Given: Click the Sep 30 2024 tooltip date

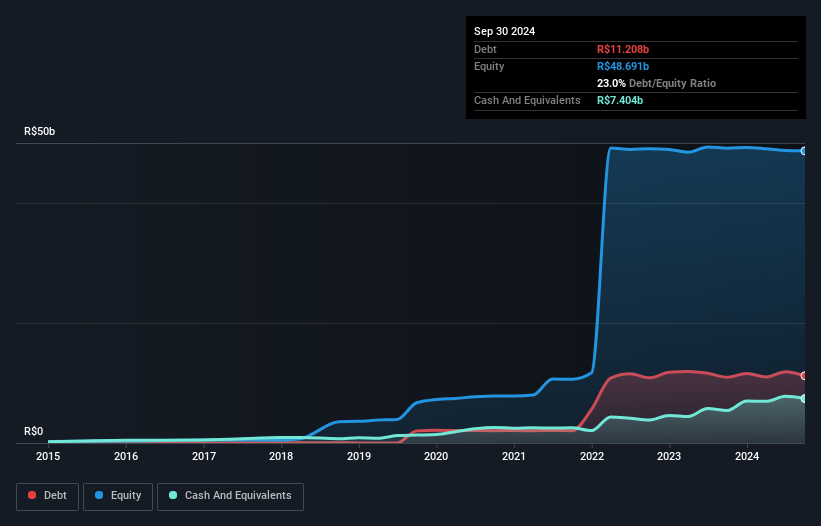Looking at the screenshot, I should pos(504,31).
